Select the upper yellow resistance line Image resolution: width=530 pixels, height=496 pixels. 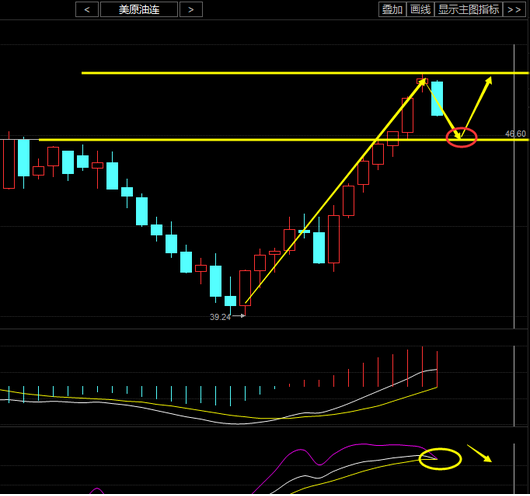pyautogui.click(x=304, y=73)
